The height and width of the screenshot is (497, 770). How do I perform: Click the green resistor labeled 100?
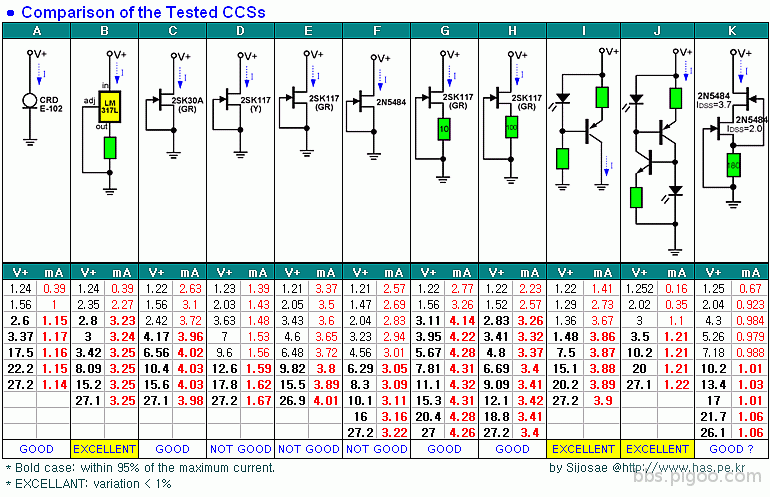(x=511, y=128)
